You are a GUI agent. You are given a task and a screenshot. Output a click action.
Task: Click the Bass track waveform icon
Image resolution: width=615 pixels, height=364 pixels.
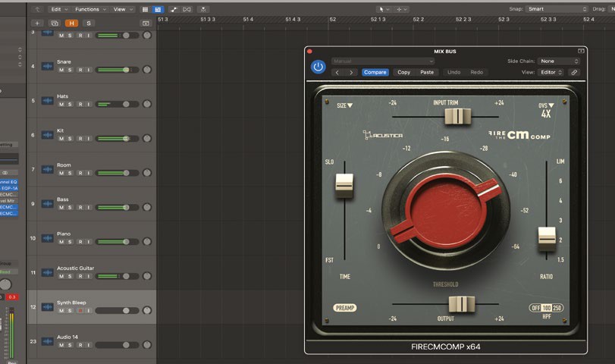coord(48,204)
